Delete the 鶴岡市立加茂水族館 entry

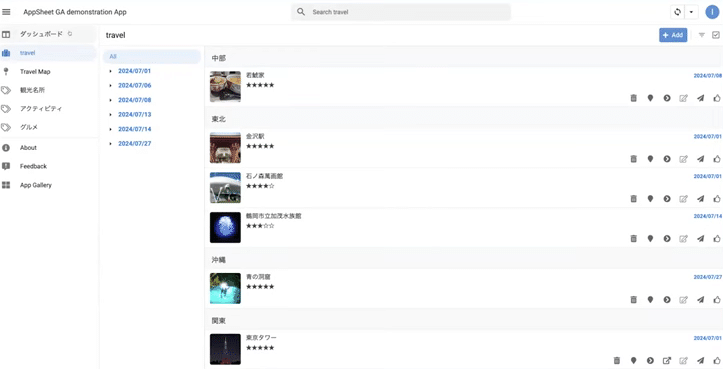[634, 238]
